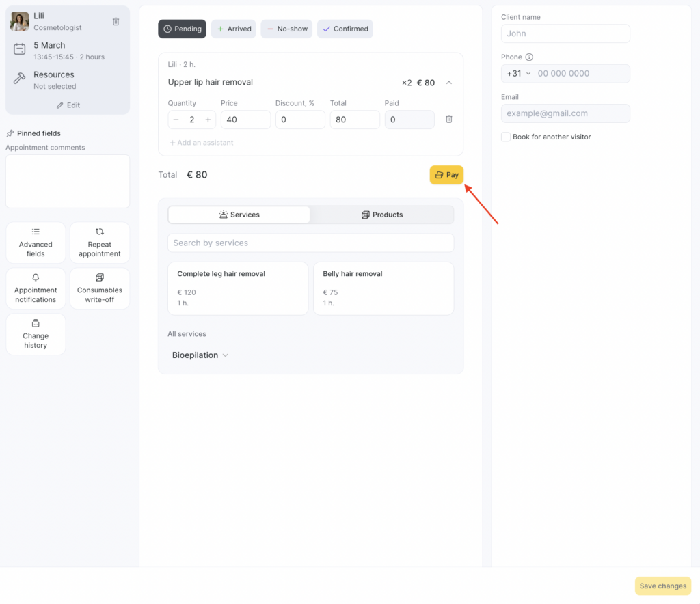700x604 pixels.
Task: View Change history
Action: tap(36, 334)
